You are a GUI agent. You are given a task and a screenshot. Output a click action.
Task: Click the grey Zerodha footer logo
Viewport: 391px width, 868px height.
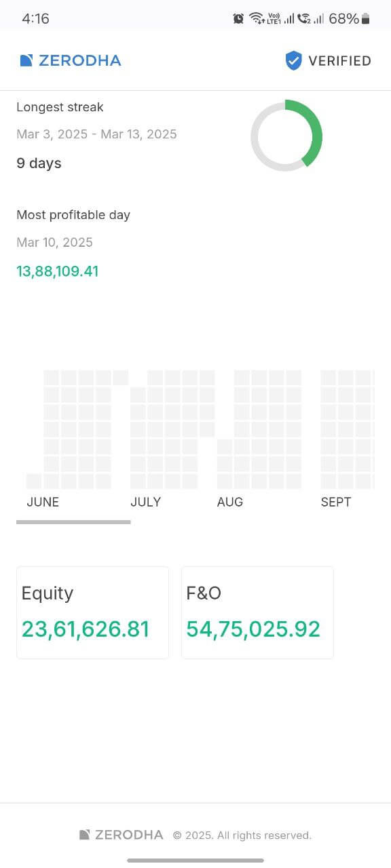click(x=122, y=835)
